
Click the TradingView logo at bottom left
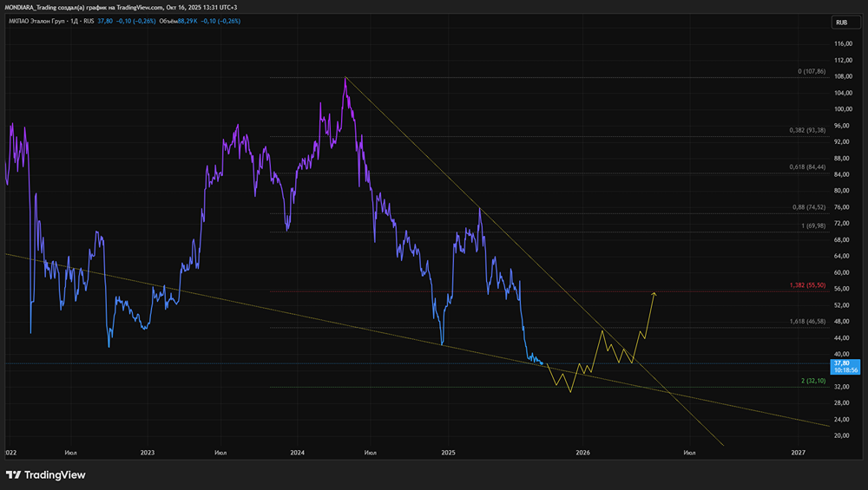click(45, 475)
